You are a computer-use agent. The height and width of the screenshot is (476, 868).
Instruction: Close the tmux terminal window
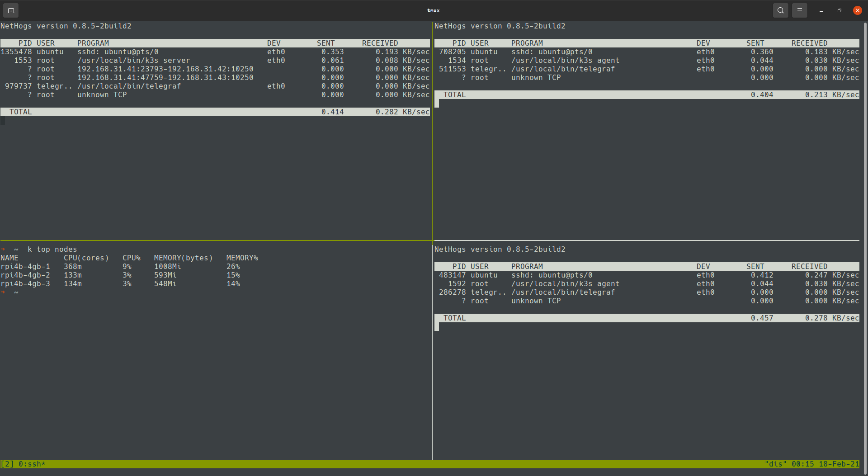857,10
